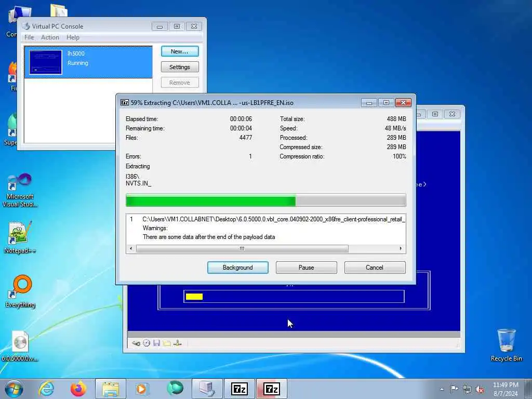Viewport: 532px width, 399px height.
Task: Click the left scroll arrow in the warnings list
Action: (x=131, y=248)
